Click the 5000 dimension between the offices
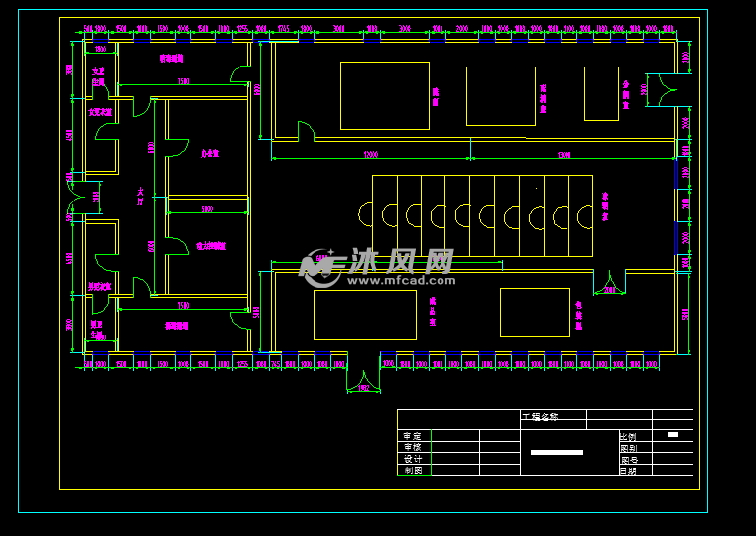 [x=207, y=209]
